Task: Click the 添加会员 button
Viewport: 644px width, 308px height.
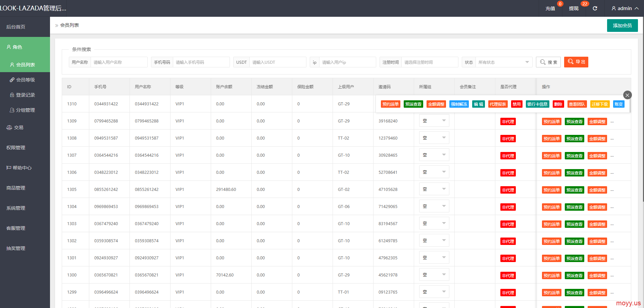Action: coord(622,25)
